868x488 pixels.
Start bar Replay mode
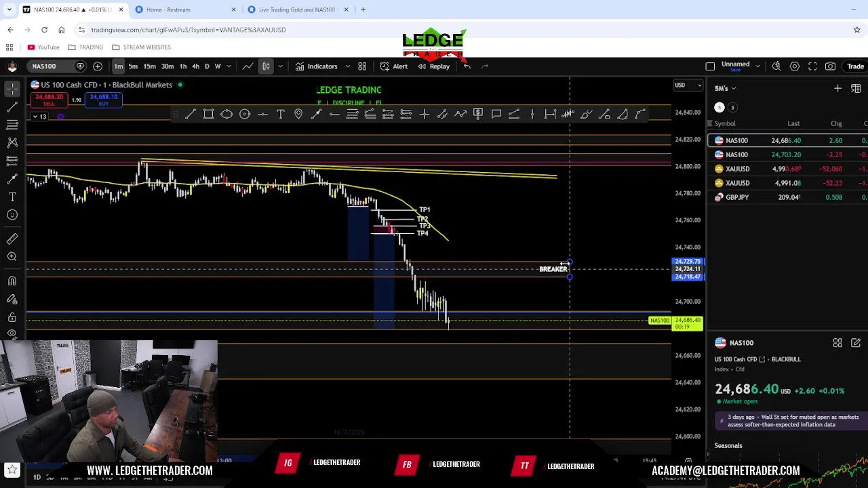coord(433,66)
